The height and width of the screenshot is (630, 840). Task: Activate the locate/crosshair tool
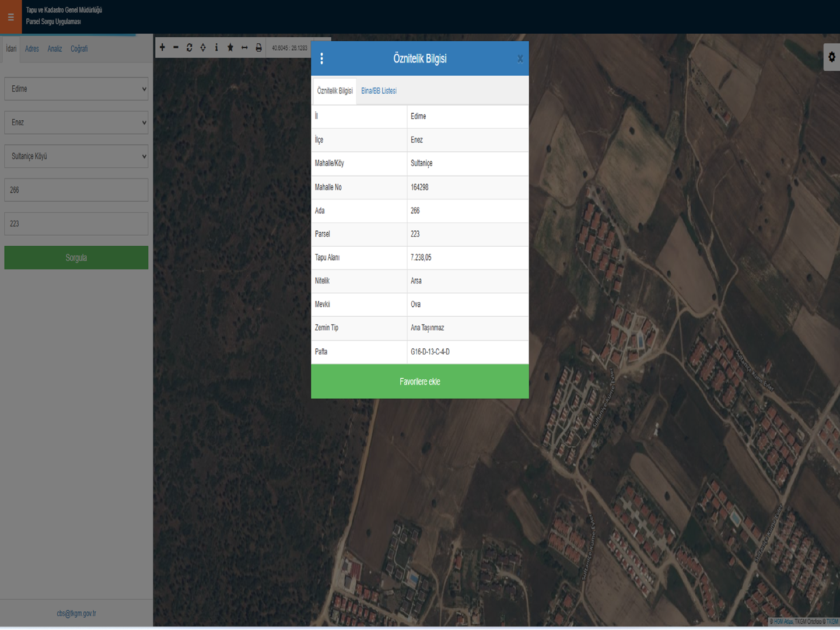tap(203, 47)
